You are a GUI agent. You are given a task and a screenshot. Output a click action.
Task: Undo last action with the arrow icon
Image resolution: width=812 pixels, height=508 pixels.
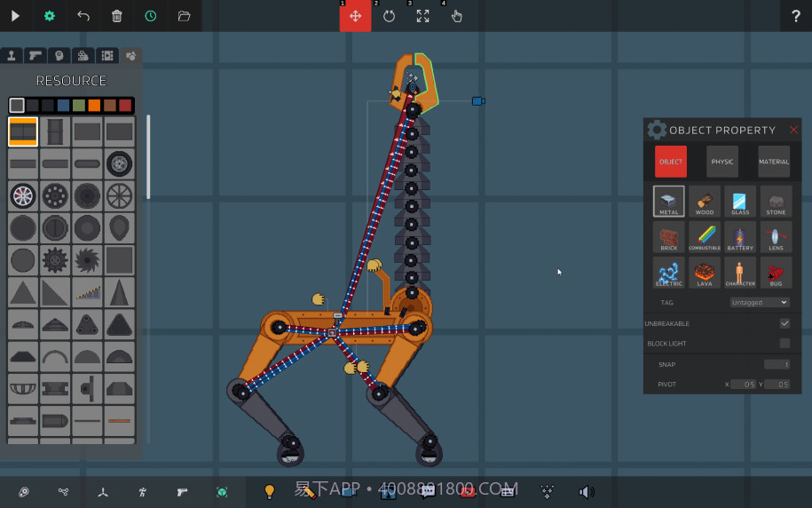[x=83, y=16]
